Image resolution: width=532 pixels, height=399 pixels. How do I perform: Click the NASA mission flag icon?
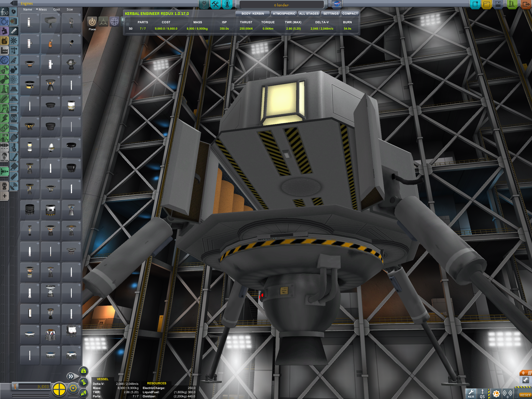pyautogui.click(x=337, y=4)
